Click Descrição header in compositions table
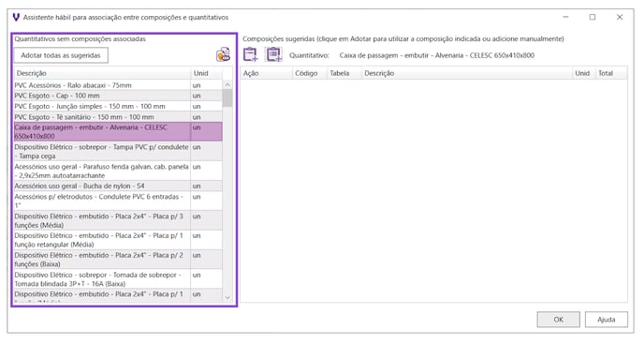Screen dimensions: 644x344 [466, 73]
